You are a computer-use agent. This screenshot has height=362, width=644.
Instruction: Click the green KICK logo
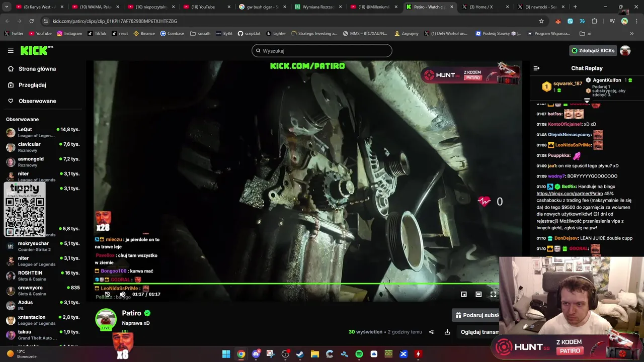click(37, 50)
